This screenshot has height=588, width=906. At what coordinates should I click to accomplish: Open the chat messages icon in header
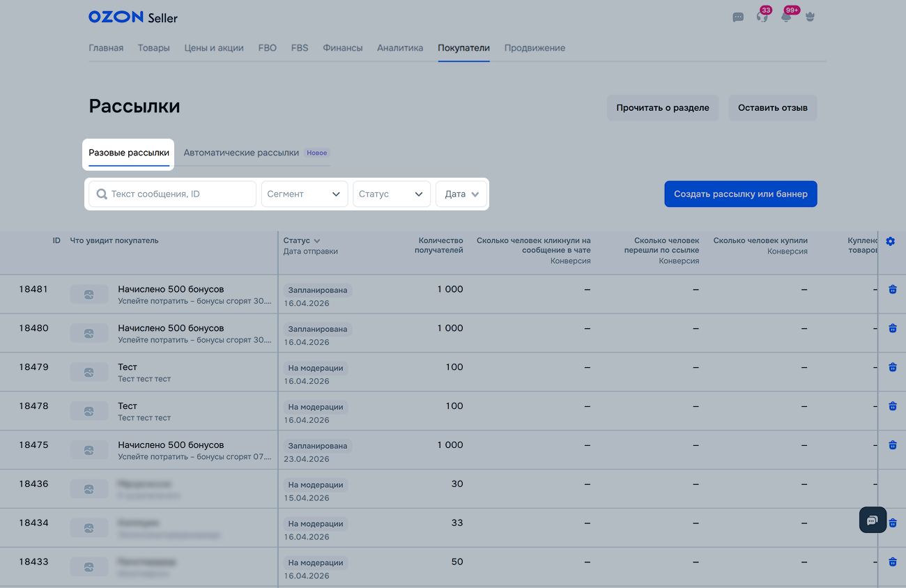738,17
